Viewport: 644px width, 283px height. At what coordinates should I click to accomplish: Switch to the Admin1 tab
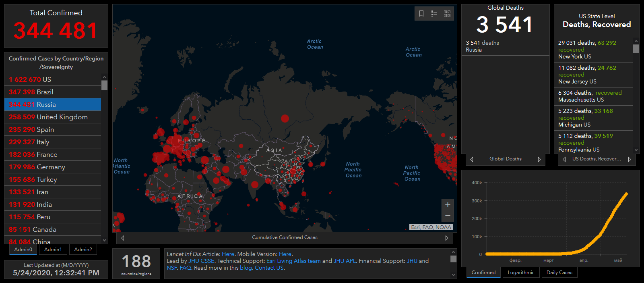pos(53,250)
